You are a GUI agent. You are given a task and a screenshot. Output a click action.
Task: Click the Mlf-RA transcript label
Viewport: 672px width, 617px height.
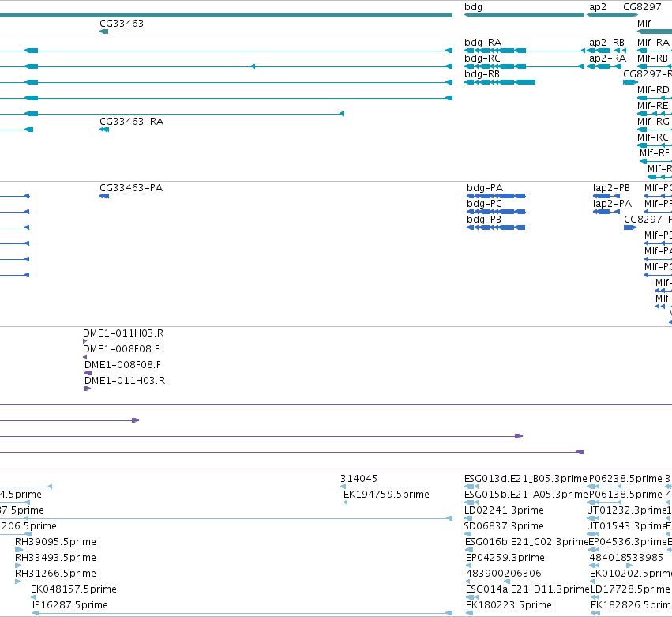(x=653, y=43)
